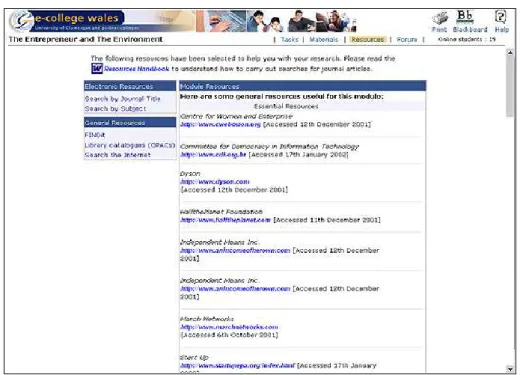Open Library catalogues (OPACs) link
520x375 pixels.
[x=130, y=145]
